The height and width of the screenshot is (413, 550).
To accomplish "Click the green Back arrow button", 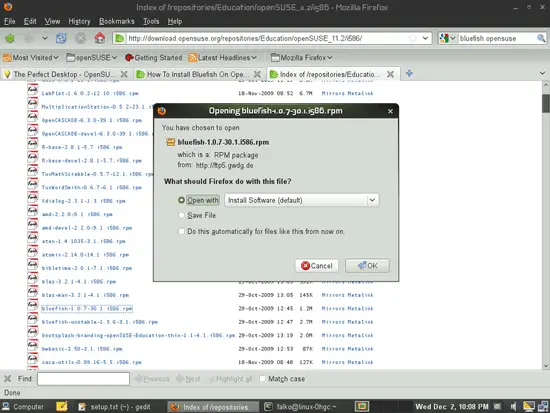I will (x=10, y=38).
